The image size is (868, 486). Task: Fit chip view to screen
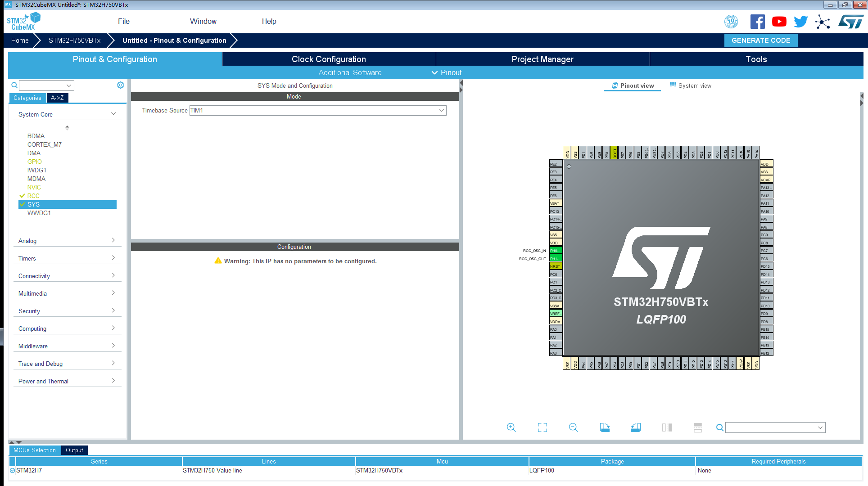pyautogui.click(x=542, y=427)
